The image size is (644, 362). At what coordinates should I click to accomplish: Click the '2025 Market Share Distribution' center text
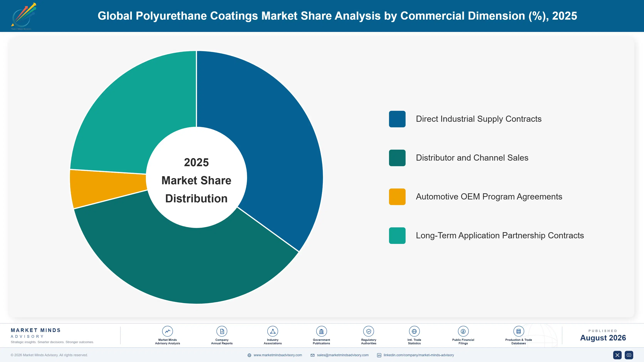[x=196, y=180]
